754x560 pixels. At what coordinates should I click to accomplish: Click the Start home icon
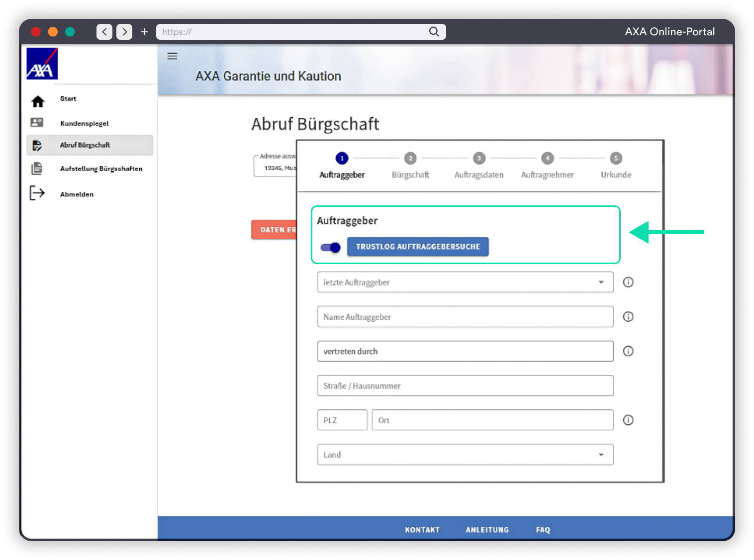pyautogui.click(x=38, y=101)
